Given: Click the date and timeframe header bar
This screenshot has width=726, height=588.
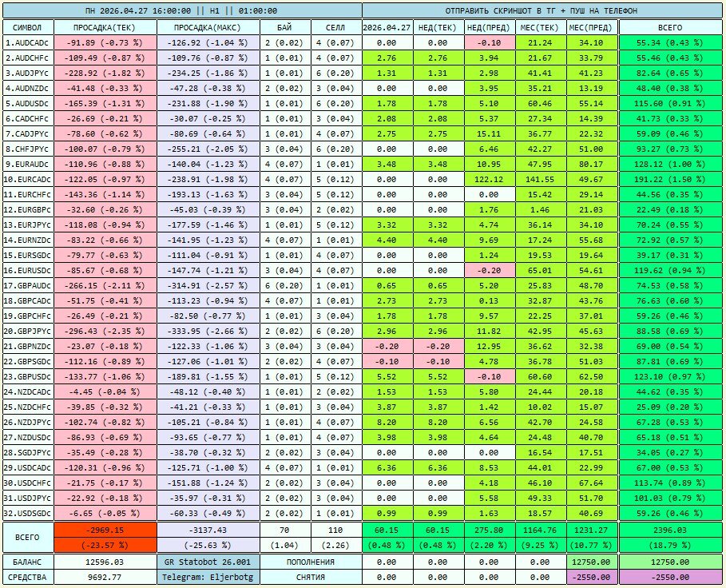Looking at the screenshot, I should 182,10.
